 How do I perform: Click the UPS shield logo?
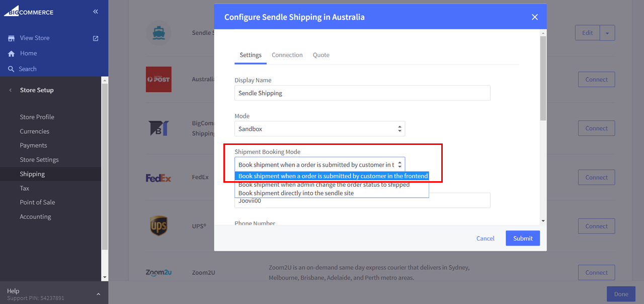click(x=158, y=226)
